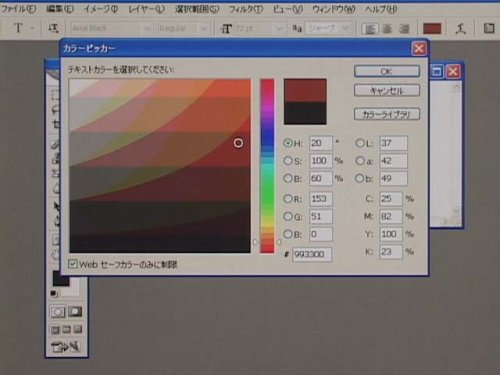
Task: Select full screen mode
Action: (78, 330)
